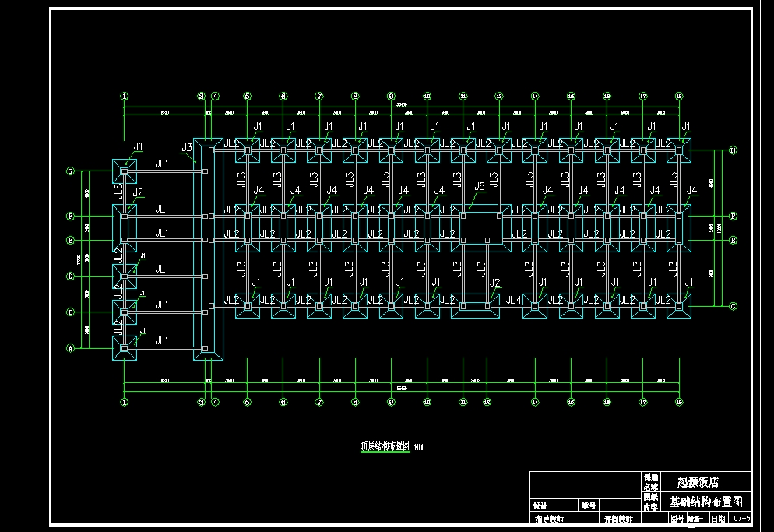This screenshot has width=774, height=532.
Task: Click the 图号 cell in title block
Action: tap(677, 519)
